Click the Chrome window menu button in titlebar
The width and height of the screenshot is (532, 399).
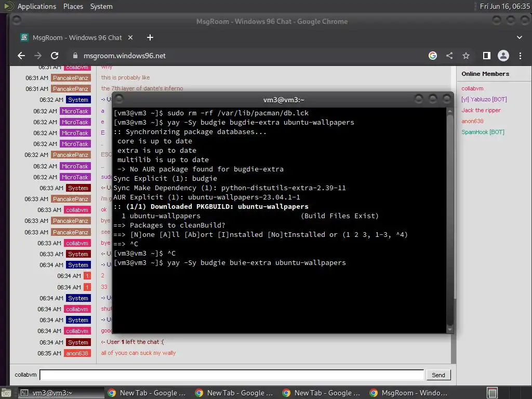pyautogui.click(x=16, y=21)
